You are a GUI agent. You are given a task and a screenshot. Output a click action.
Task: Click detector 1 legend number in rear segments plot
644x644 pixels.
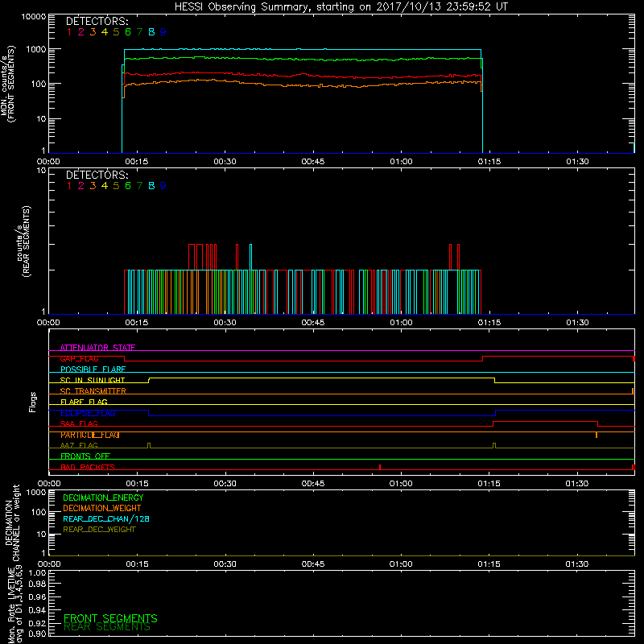[x=69, y=186]
